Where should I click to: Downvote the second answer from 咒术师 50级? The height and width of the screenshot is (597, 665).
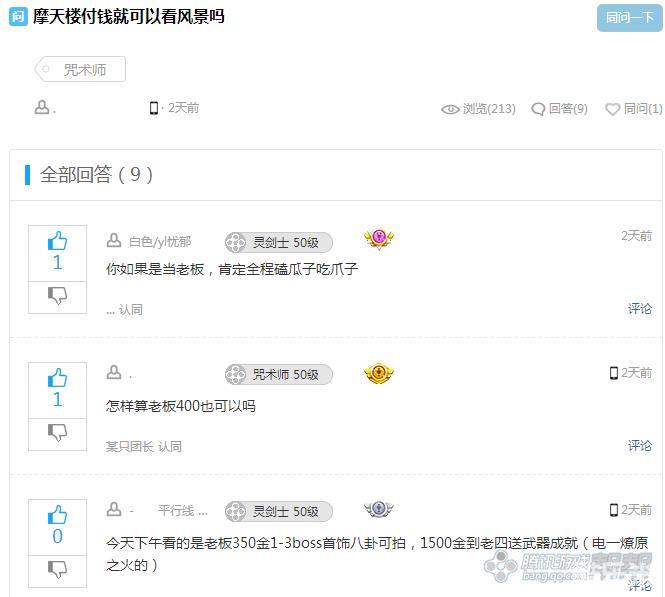click(57, 432)
